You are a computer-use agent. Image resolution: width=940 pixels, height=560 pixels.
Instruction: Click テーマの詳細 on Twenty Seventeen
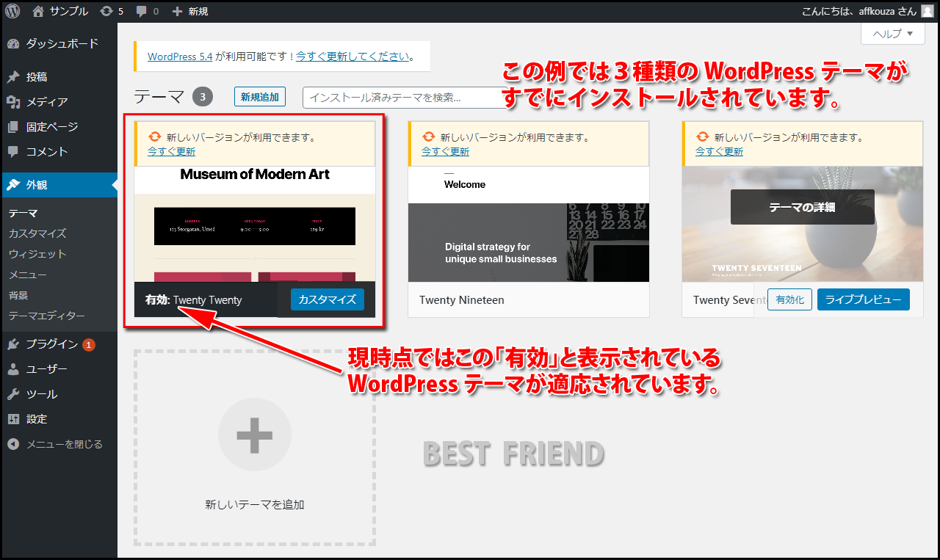click(803, 207)
